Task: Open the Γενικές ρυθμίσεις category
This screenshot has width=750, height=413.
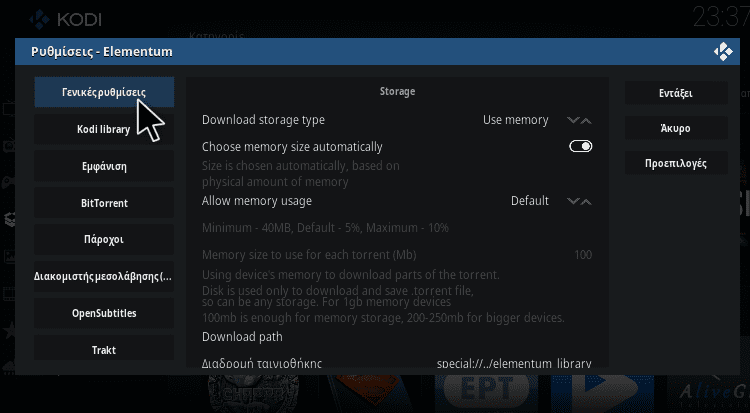Action: click(x=104, y=92)
